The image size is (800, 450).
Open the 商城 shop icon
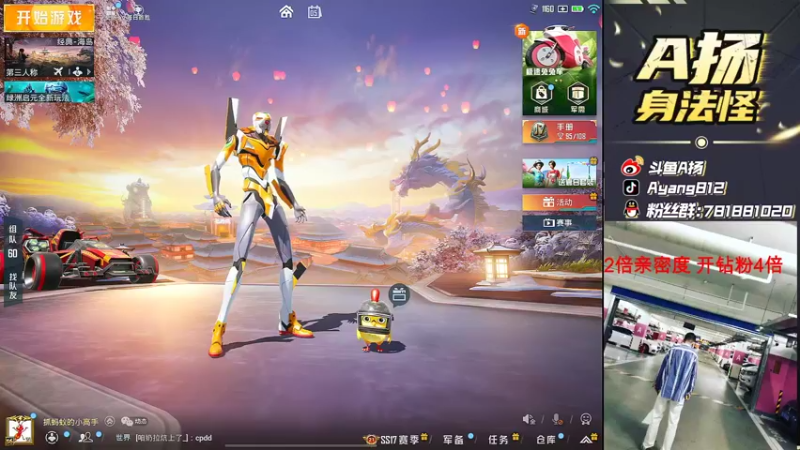541,97
